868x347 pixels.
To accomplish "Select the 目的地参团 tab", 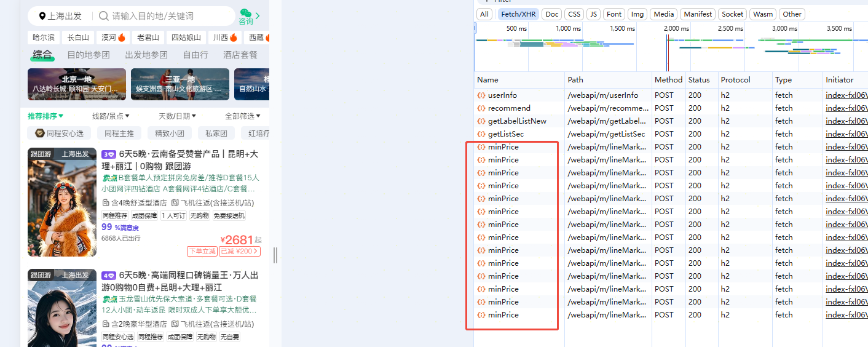I will [89, 55].
